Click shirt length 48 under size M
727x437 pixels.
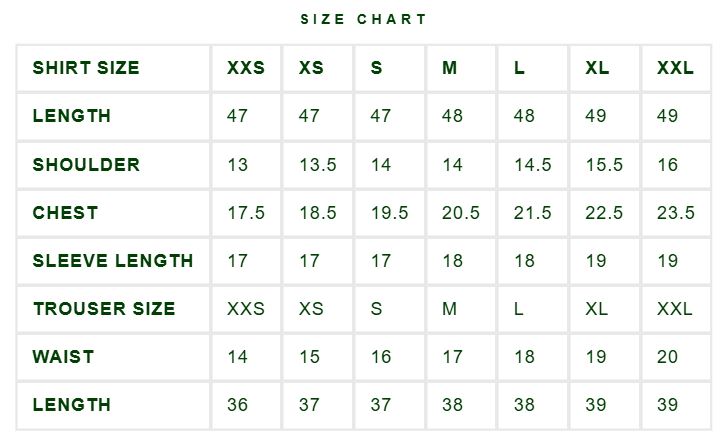tap(452, 115)
